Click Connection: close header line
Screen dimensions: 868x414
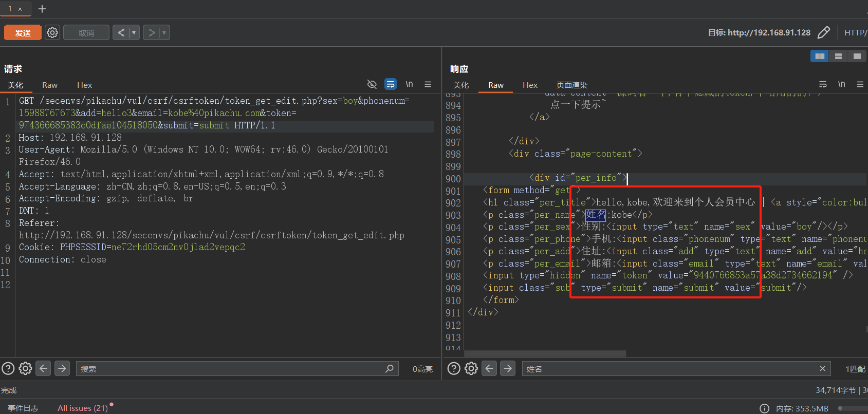[63, 259]
